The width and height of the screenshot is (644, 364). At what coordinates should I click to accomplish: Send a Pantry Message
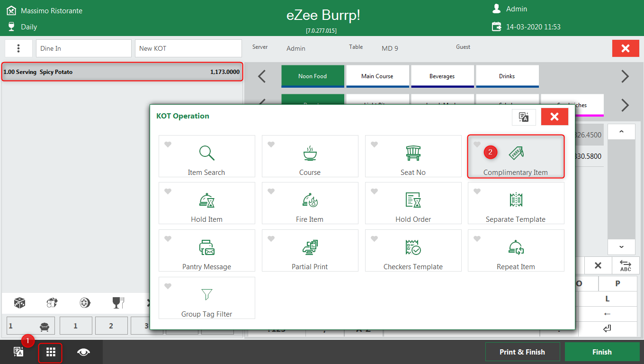click(206, 251)
